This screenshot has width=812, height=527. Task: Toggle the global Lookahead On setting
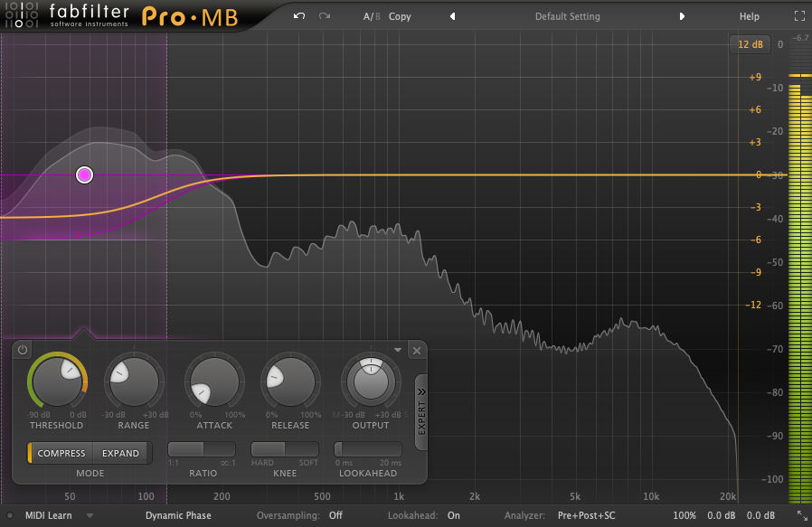454,515
